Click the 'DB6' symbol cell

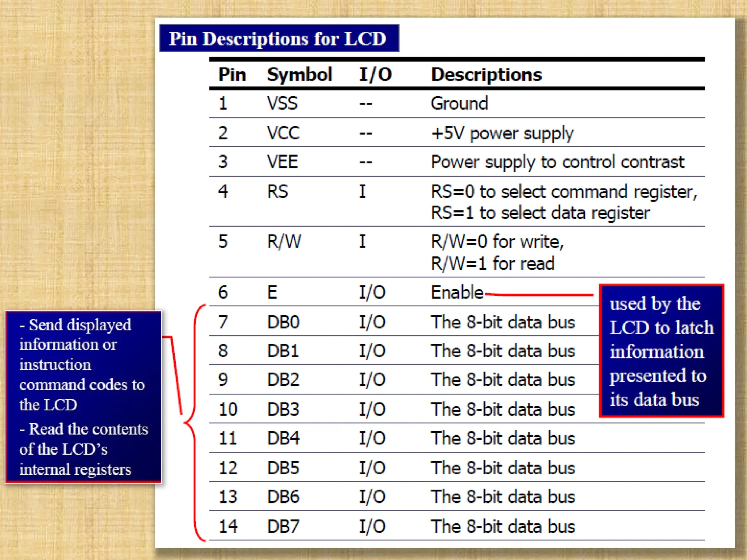283,497
